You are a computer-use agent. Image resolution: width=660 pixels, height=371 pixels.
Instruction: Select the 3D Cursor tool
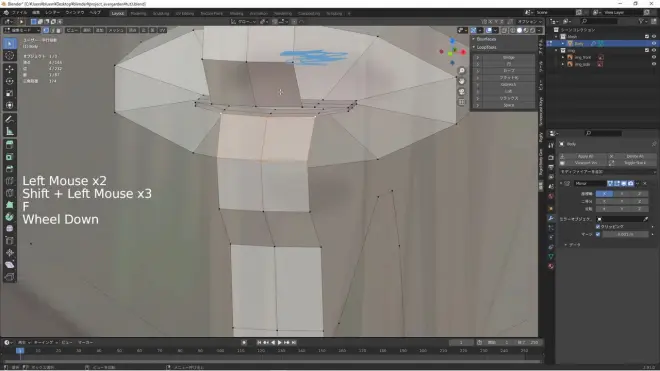(x=10, y=56)
